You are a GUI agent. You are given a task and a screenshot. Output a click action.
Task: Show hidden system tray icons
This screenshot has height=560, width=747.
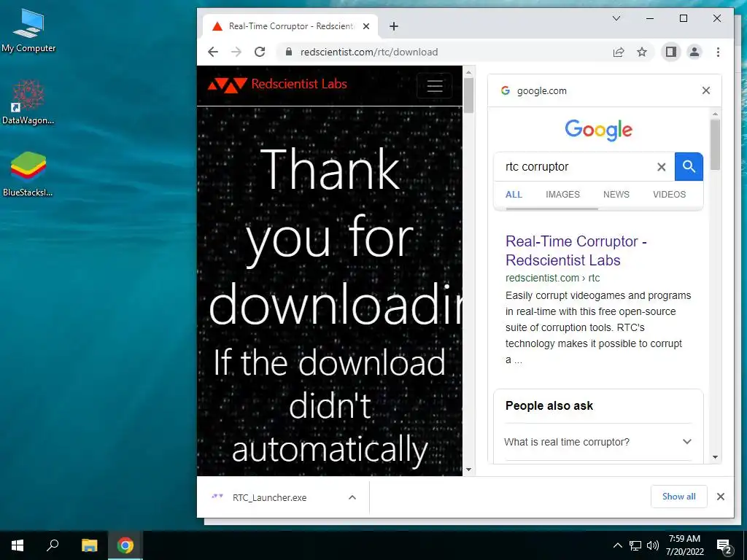pos(617,545)
